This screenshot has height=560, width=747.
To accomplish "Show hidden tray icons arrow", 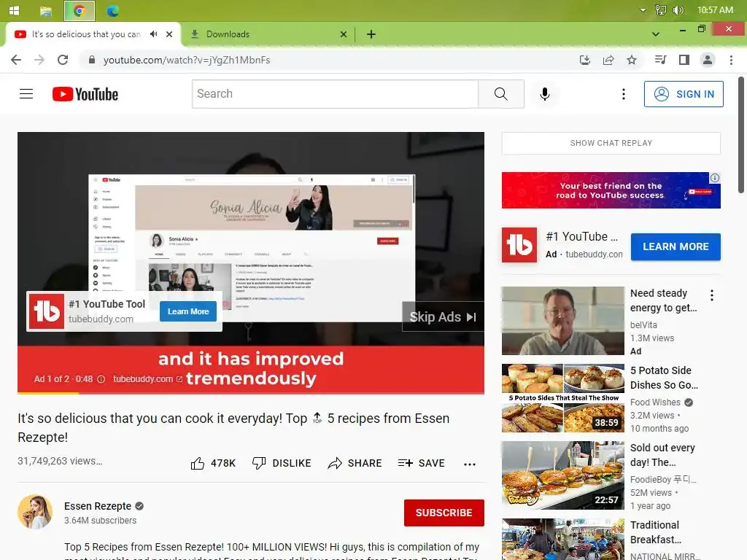I will pos(643,10).
